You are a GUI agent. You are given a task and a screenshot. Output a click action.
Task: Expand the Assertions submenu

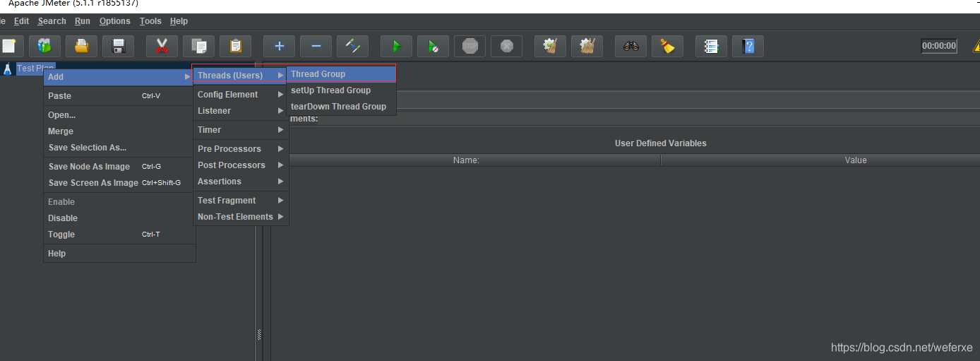tap(240, 182)
